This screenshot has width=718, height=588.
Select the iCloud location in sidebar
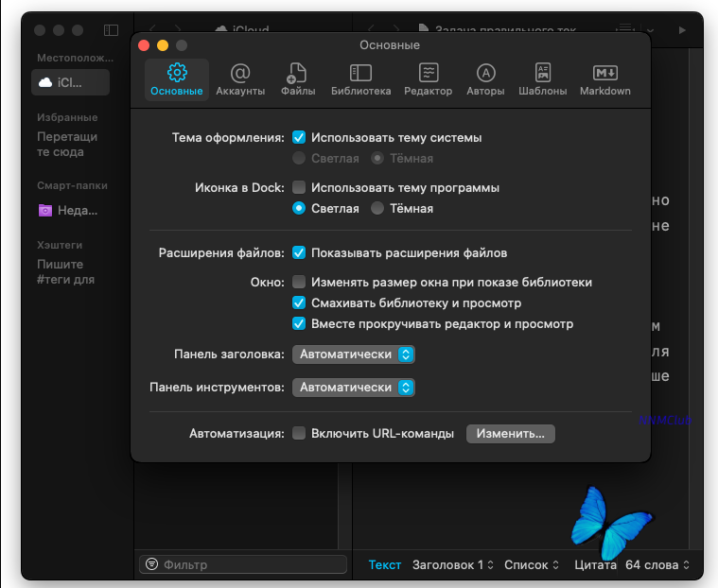(71, 82)
